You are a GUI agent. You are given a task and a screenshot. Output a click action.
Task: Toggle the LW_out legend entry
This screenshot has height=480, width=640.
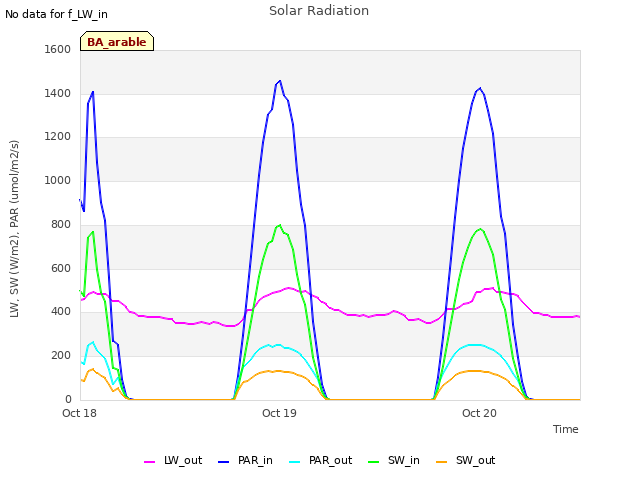(x=173, y=461)
